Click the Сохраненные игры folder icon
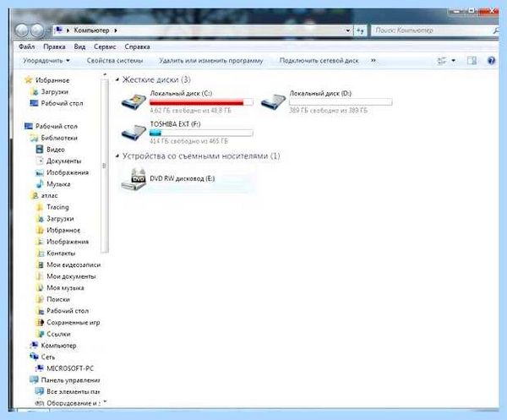 (x=40, y=322)
